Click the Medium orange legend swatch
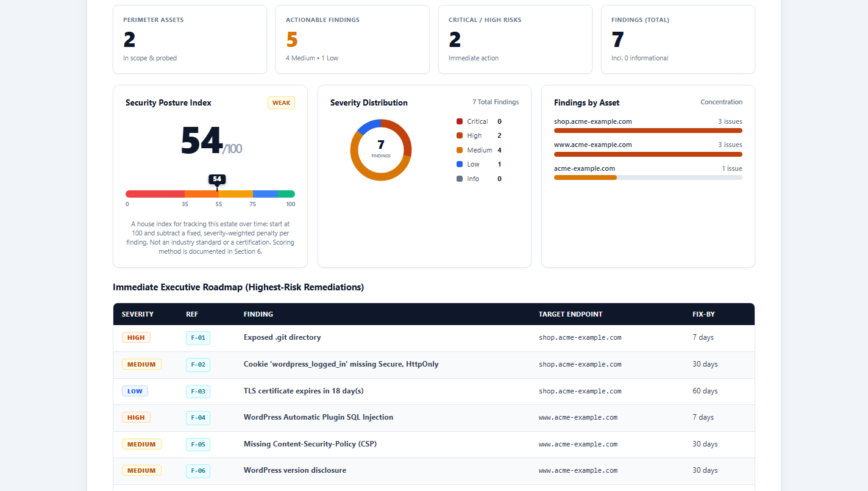Image resolution: width=868 pixels, height=491 pixels. pyautogui.click(x=460, y=150)
